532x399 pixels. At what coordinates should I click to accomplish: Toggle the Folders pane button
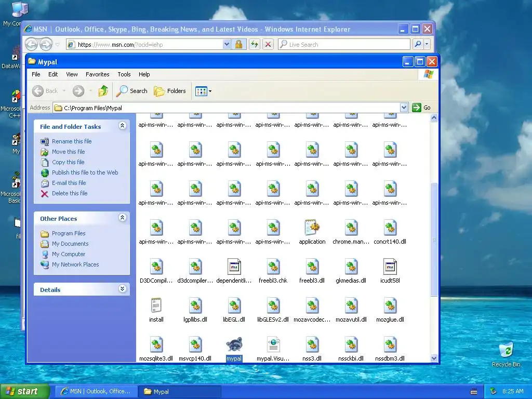pyautogui.click(x=170, y=91)
